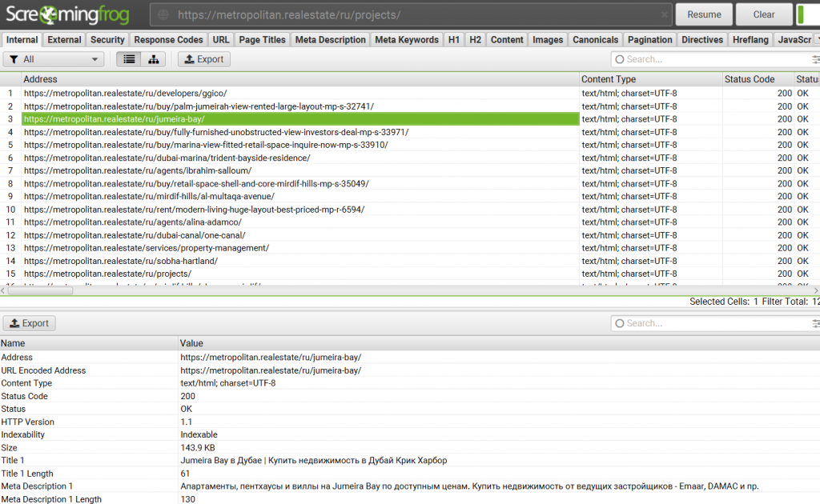This screenshot has height=504, width=820.
Task: Click the Clear button
Action: coord(763,14)
